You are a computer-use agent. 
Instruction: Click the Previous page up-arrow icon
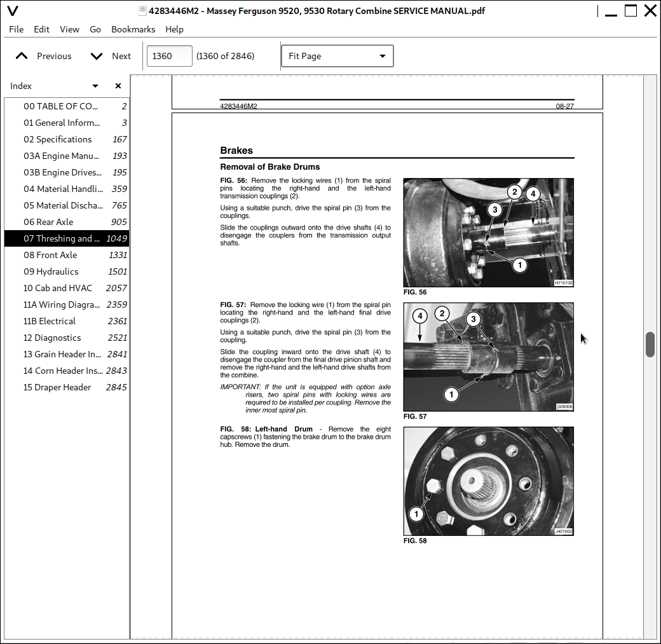tap(22, 56)
